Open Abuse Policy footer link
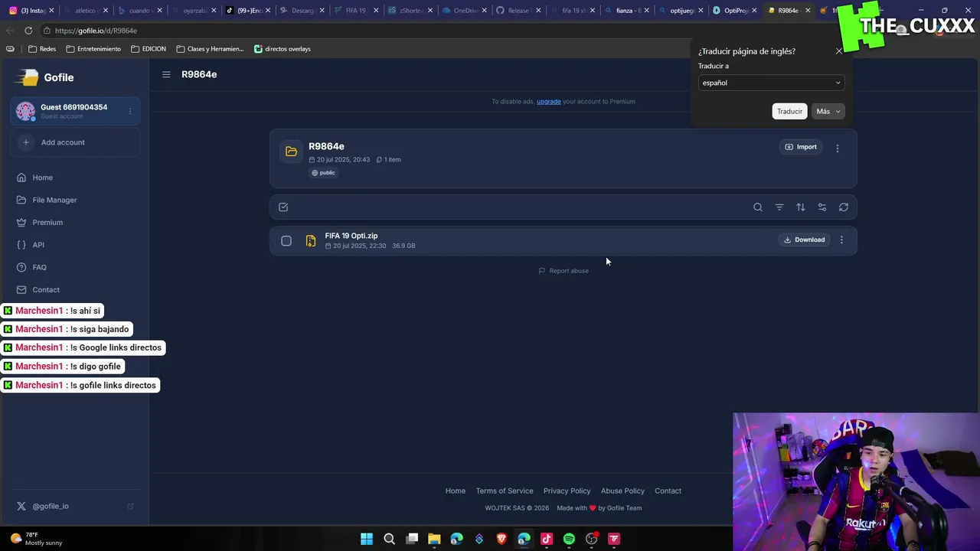 click(622, 491)
